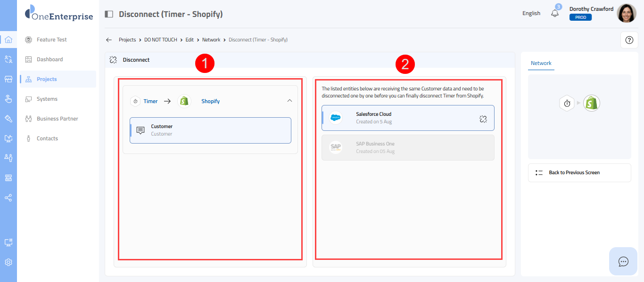Click the disconnect icon on Salesforce Cloud
Viewport: 644px width, 282px height.
click(483, 119)
